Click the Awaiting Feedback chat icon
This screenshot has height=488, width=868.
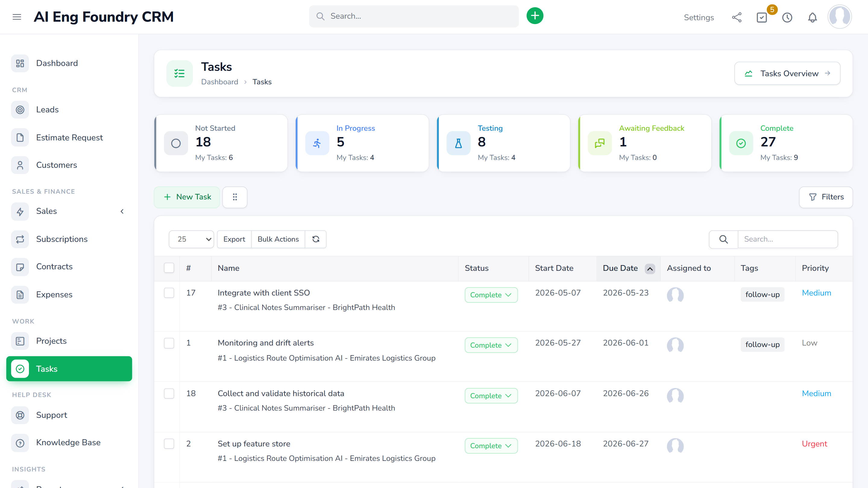600,143
